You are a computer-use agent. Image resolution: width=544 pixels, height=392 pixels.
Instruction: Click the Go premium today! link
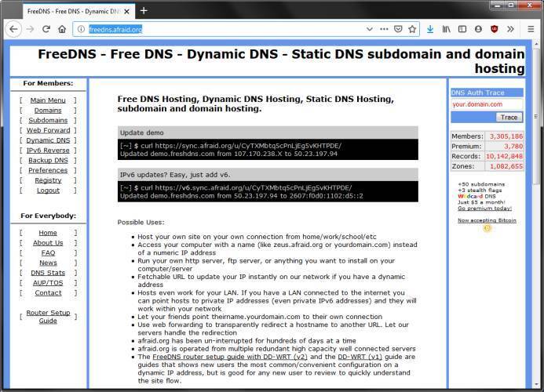point(484,209)
